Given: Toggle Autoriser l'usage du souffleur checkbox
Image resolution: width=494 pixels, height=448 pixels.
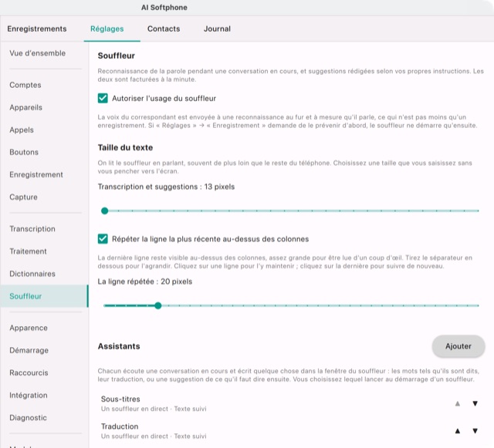Looking at the screenshot, I should [103, 98].
